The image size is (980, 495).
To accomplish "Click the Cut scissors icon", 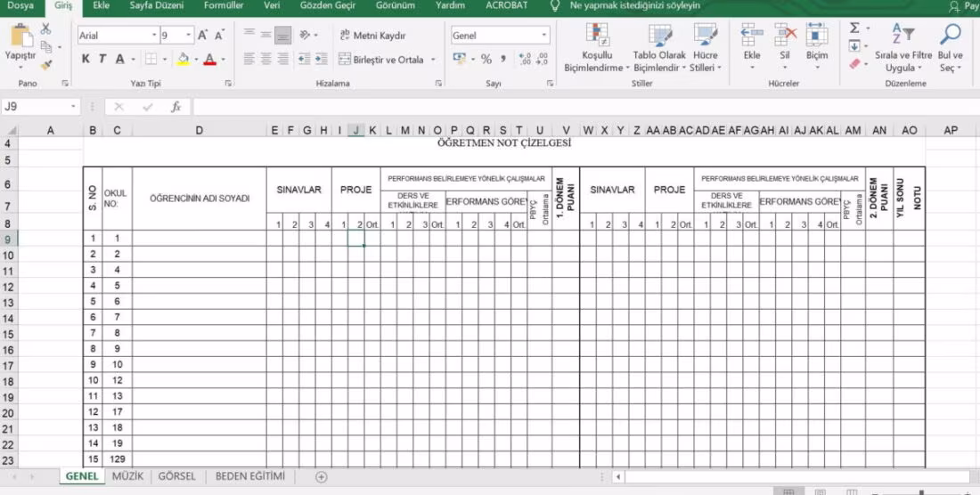I will (45, 28).
